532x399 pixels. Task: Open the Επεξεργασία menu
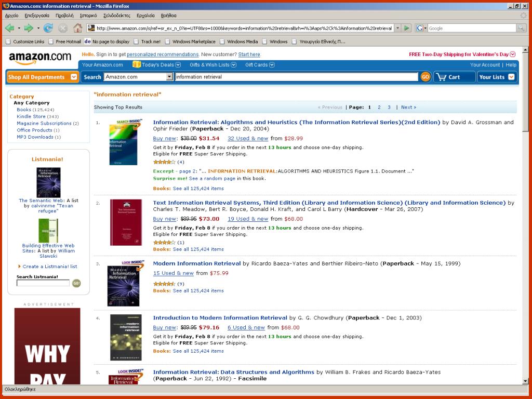click(x=37, y=16)
